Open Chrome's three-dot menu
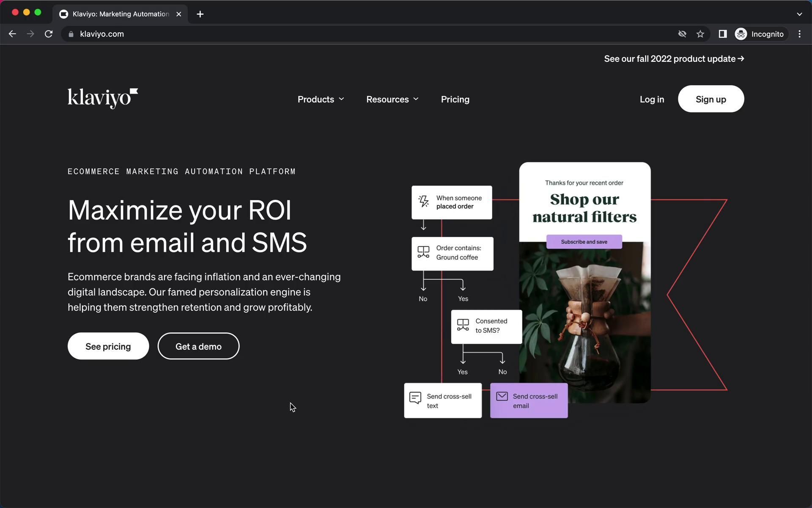812x508 pixels. click(799, 34)
